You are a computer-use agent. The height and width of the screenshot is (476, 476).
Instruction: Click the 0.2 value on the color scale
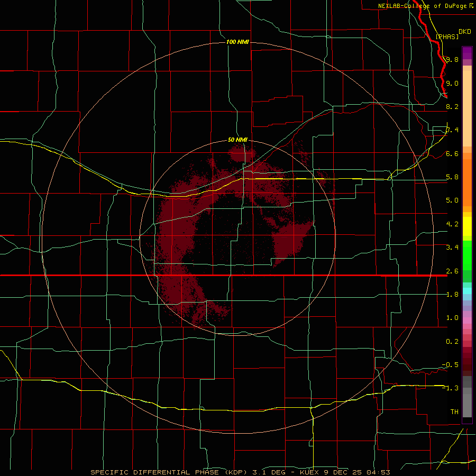click(452, 342)
